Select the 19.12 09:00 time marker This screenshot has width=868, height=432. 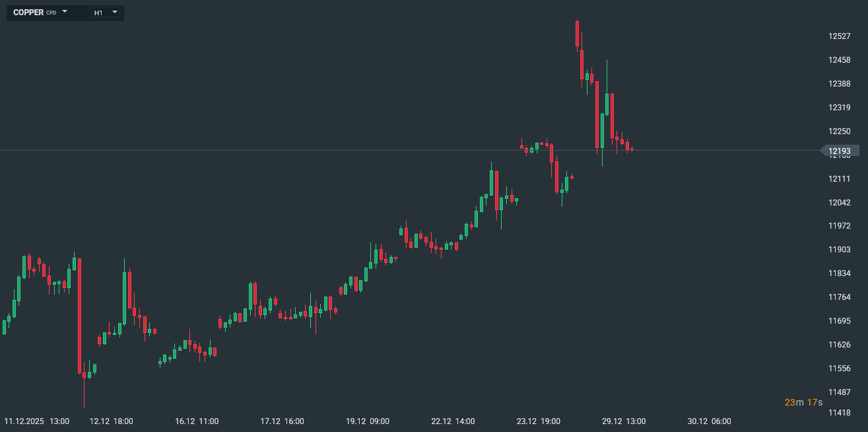click(x=368, y=421)
